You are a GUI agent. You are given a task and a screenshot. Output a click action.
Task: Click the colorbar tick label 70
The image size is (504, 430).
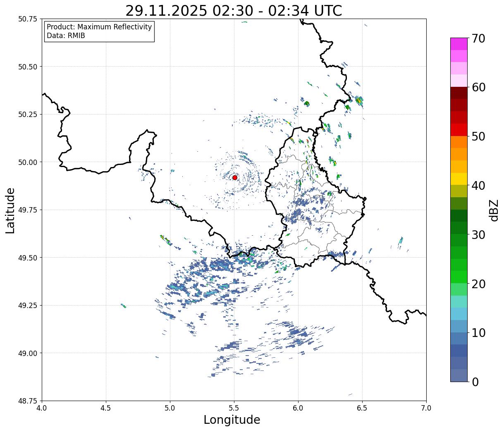(478, 38)
